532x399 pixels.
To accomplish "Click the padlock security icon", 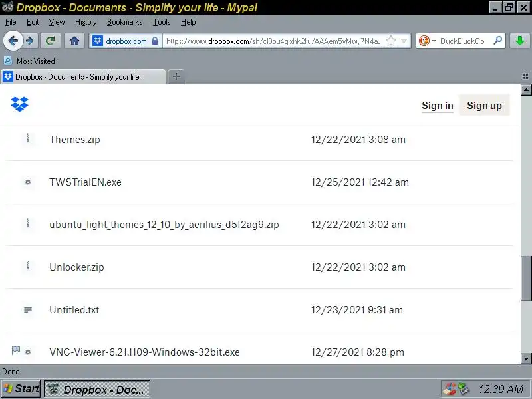I will point(155,41).
